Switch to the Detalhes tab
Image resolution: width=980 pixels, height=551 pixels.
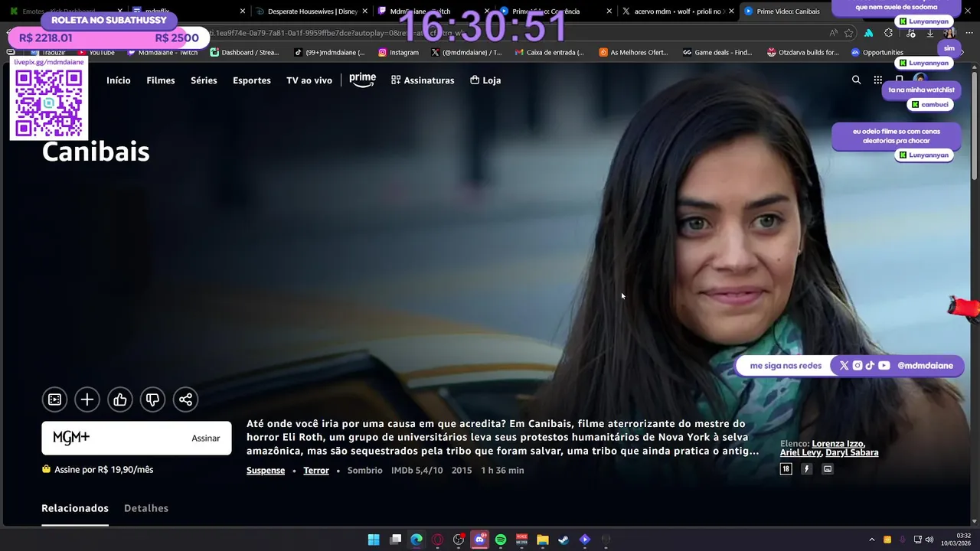tap(146, 508)
